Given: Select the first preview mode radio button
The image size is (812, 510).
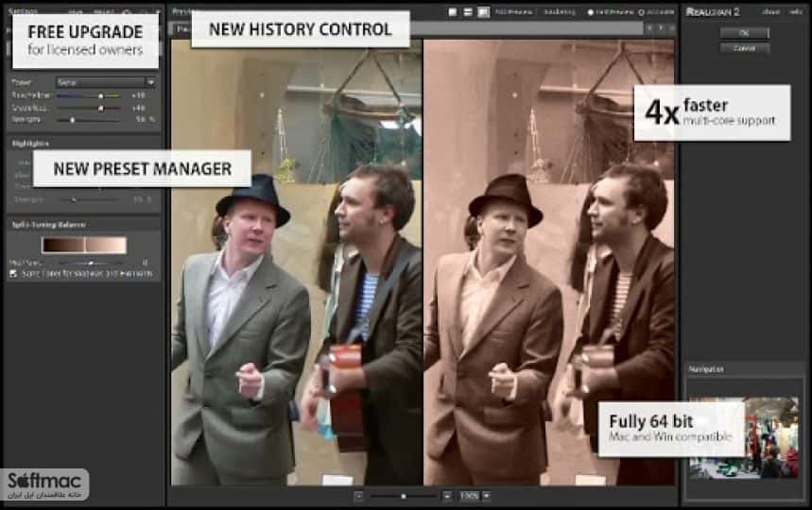Looking at the screenshot, I should 591,12.
